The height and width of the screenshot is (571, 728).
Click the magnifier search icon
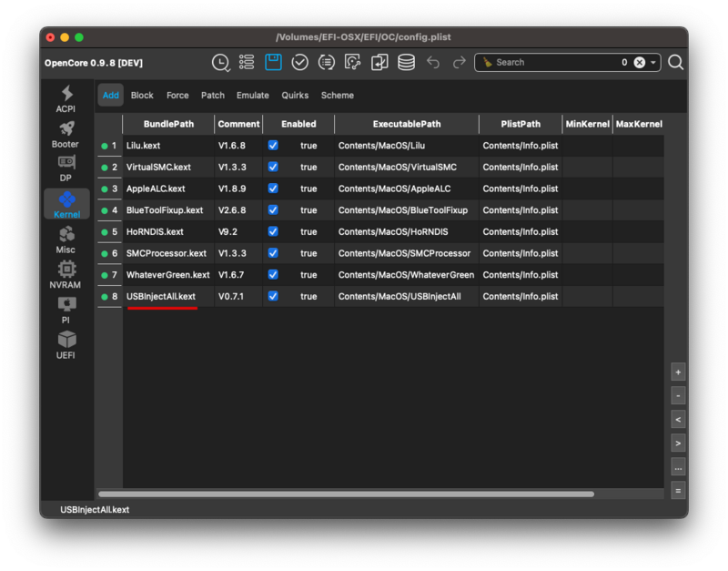[675, 62]
